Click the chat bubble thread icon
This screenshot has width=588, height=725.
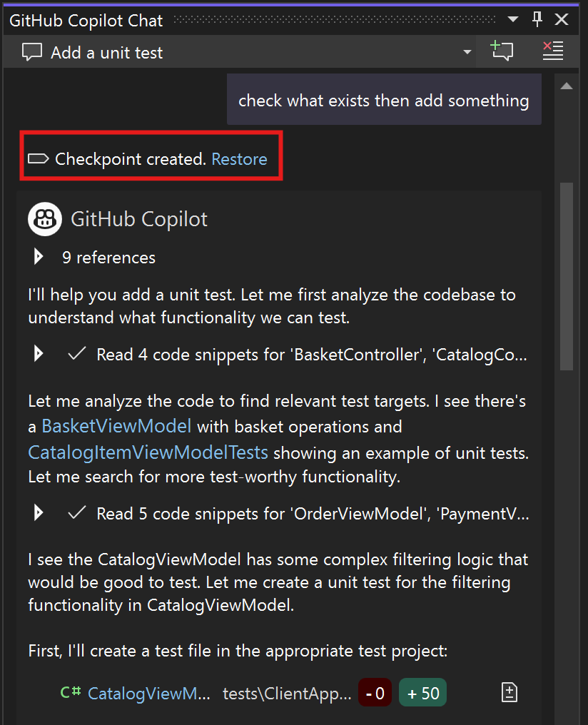pos(32,52)
